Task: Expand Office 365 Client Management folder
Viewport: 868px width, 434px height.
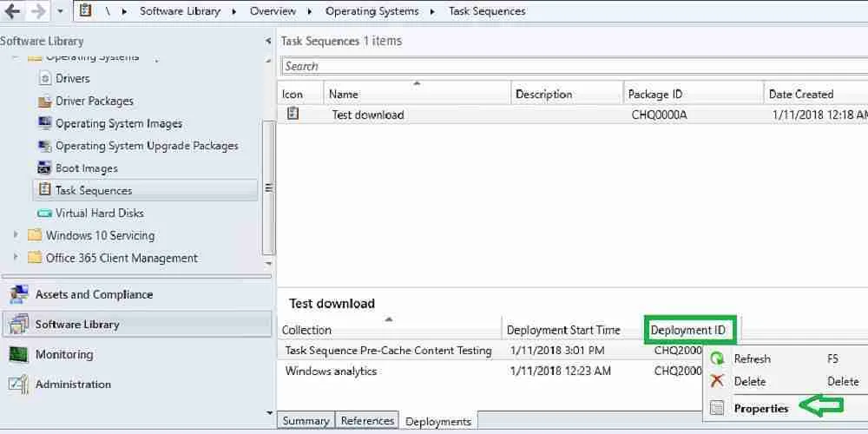Action: click(x=16, y=258)
